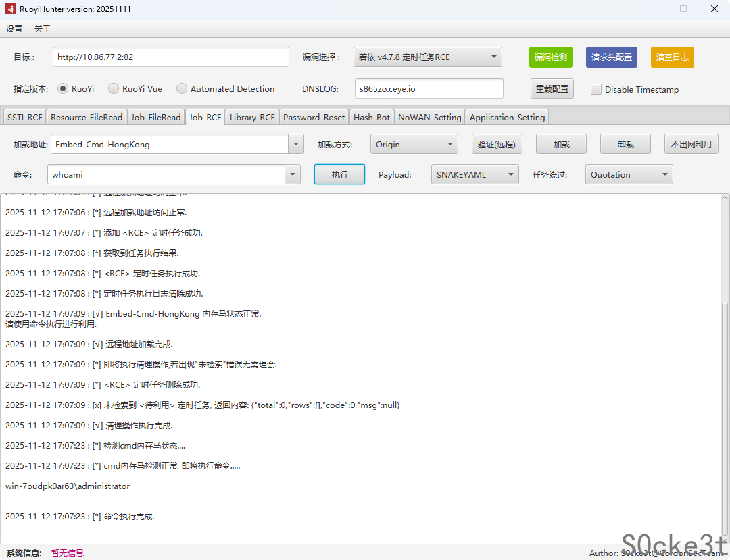Open the 任务绕过 Quotation dropdown
Viewport: 730px width, 560px height.
[629, 174]
